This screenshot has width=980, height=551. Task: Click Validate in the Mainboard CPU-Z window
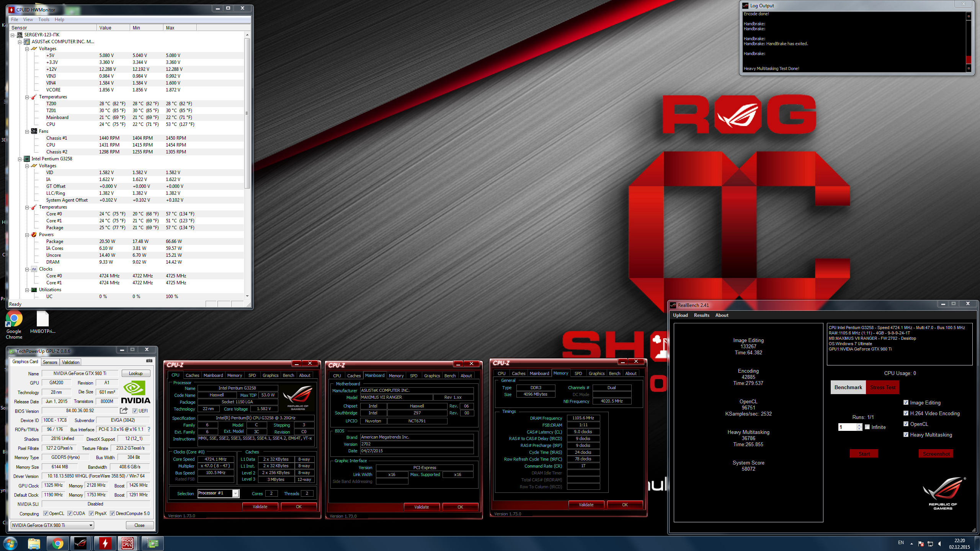pos(421,507)
